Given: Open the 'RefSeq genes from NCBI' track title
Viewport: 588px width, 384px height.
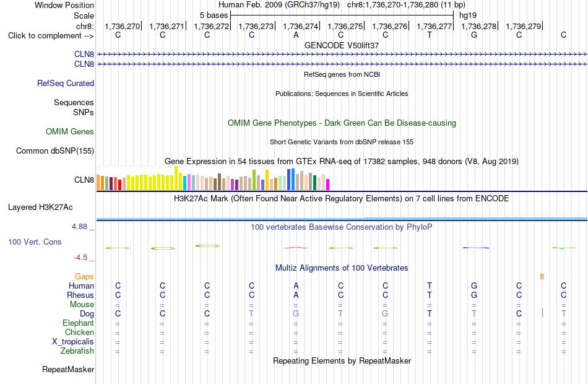Looking at the screenshot, I should (342, 74).
